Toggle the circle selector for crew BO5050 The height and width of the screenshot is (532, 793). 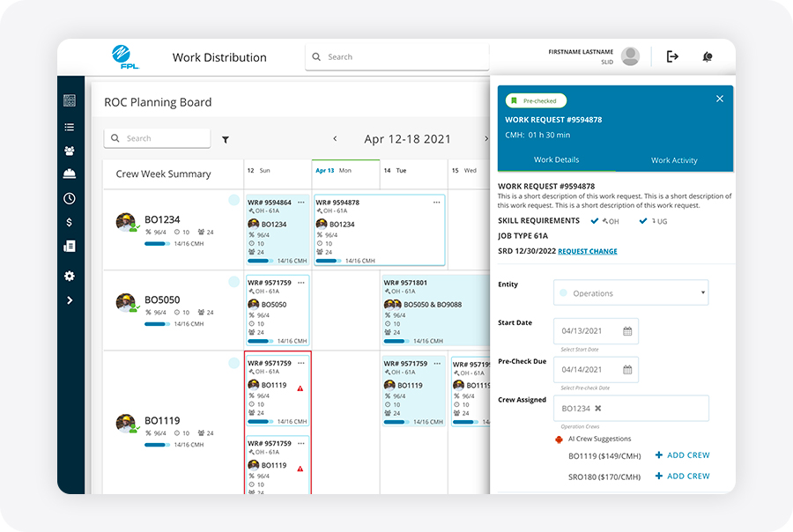[x=233, y=282]
